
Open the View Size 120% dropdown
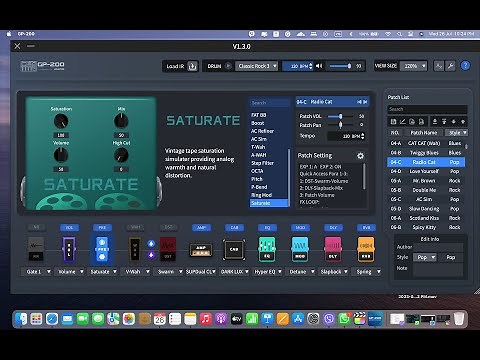[x=413, y=66]
